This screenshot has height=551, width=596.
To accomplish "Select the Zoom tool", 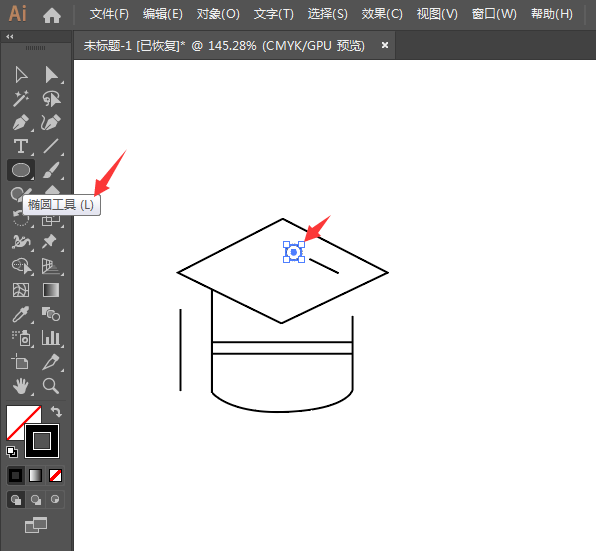I will 51,386.
